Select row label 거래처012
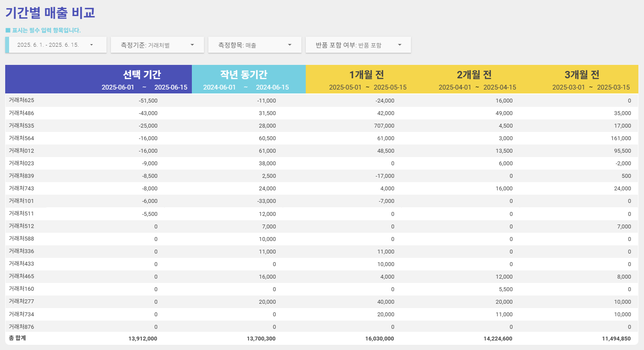 coord(21,151)
